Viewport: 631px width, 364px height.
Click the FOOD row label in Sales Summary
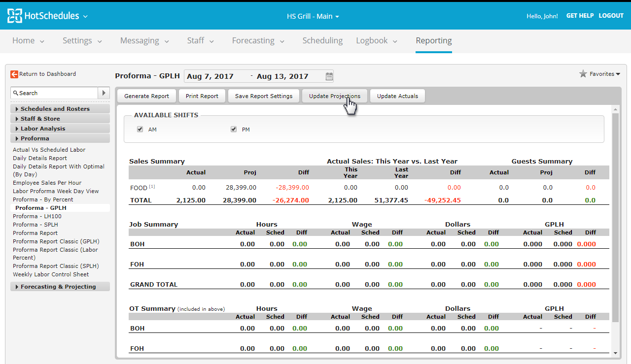coord(139,188)
